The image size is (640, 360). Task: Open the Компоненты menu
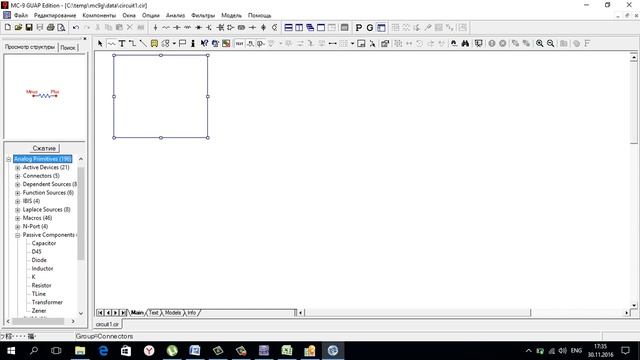[99, 15]
